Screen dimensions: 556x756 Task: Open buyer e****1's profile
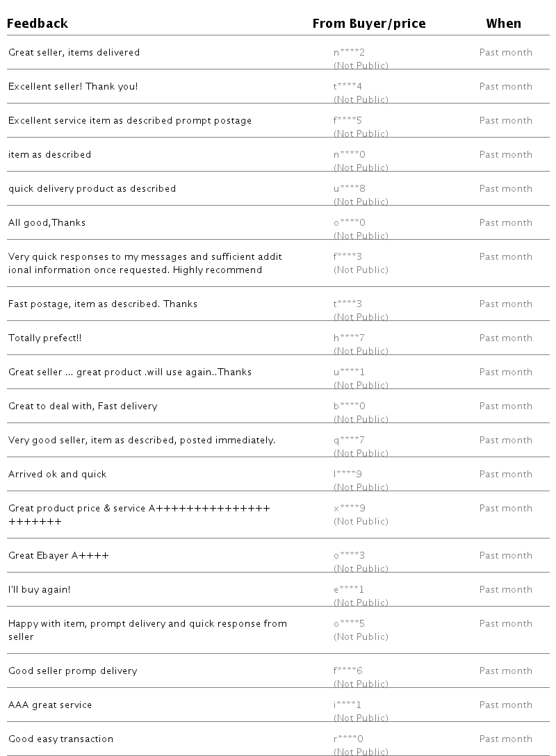349,589
